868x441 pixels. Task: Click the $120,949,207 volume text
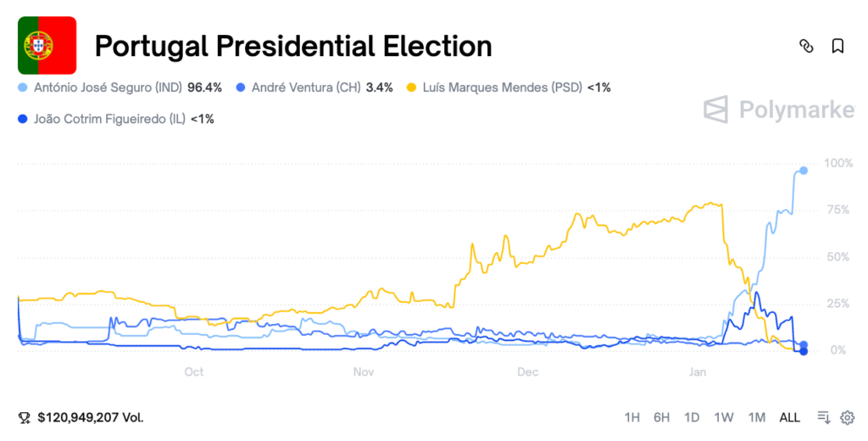coord(90,417)
